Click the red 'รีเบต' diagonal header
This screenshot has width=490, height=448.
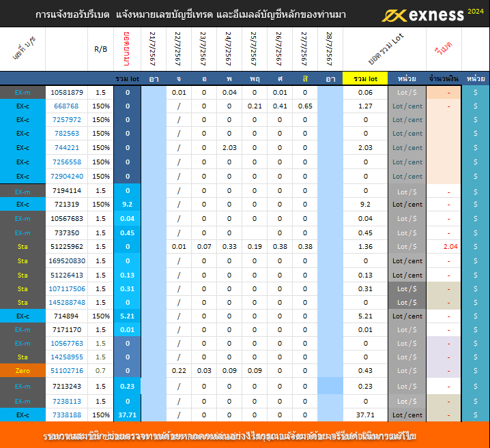pyautogui.click(x=444, y=48)
